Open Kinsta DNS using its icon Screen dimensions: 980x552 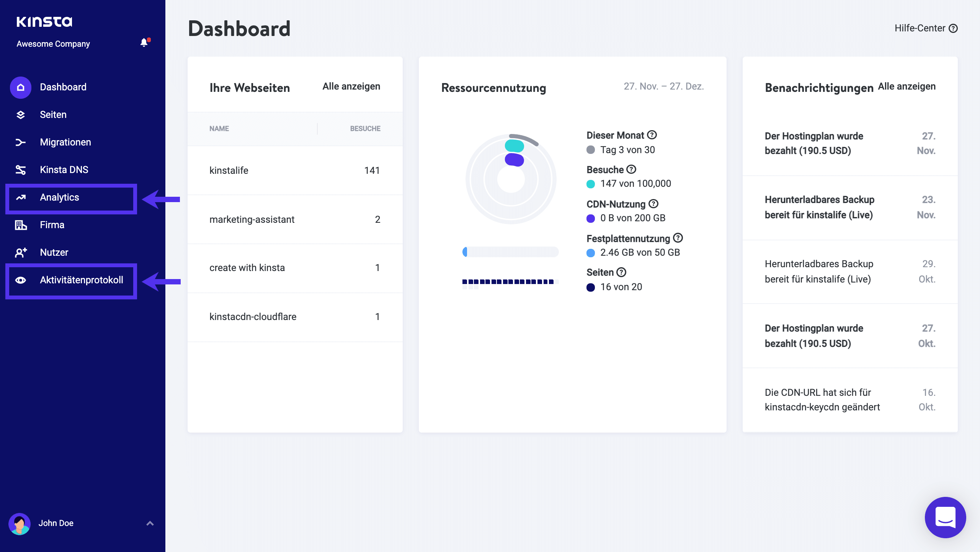[x=20, y=170]
